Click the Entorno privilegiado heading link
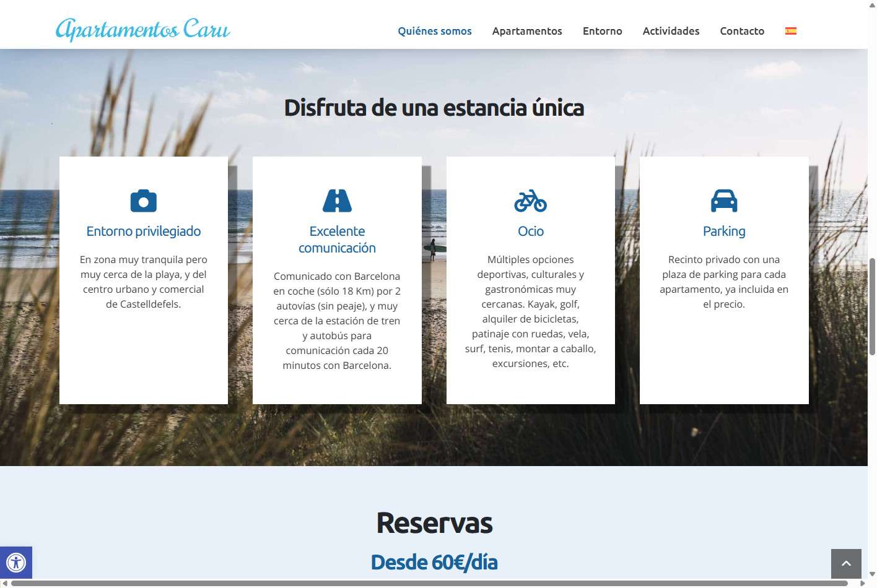The image size is (877, 588). [x=143, y=231]
